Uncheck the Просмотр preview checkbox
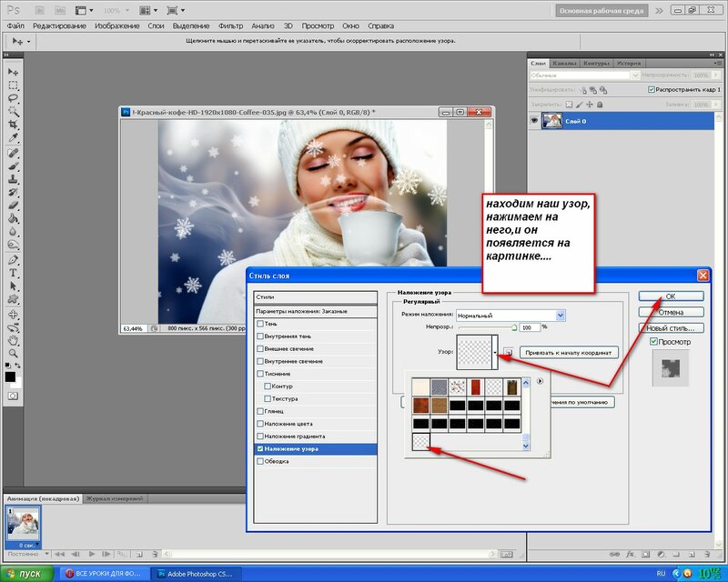 (654, 342)
